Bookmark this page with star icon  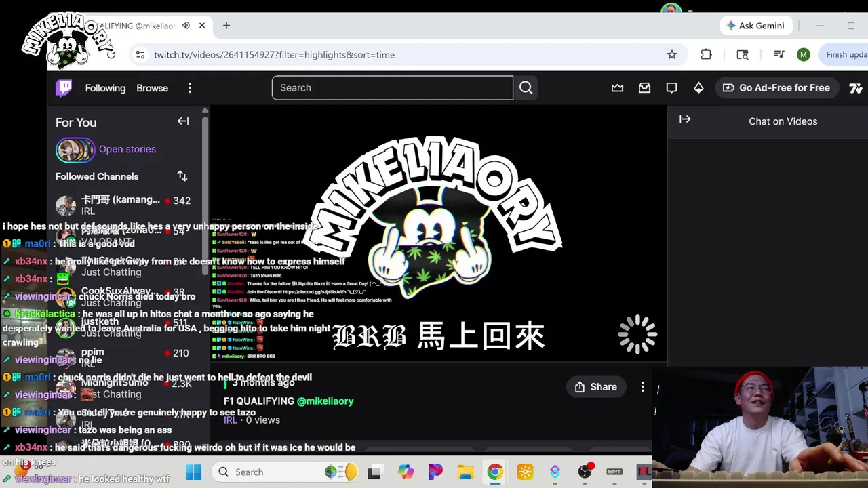point(672,55)
